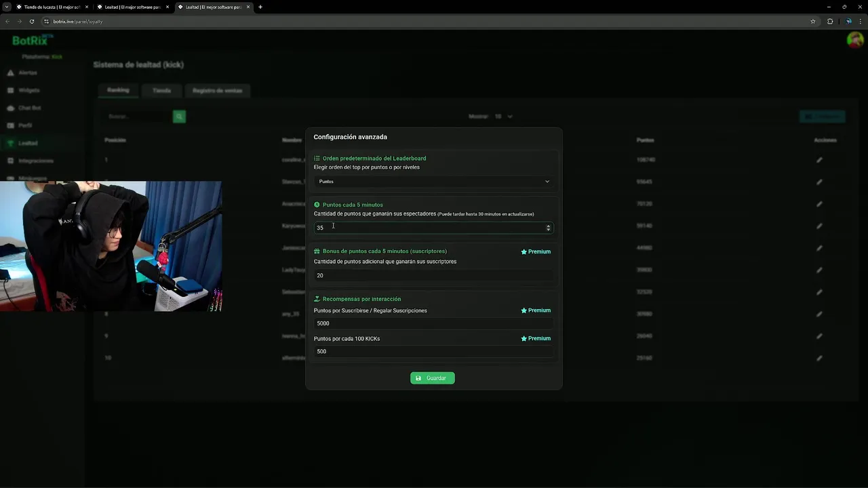The width and height of the screenshot is (868, 488).
Task: Click Premium badge beside Suscribirse / Regalar Suscripciones
Action: (536, 310)
